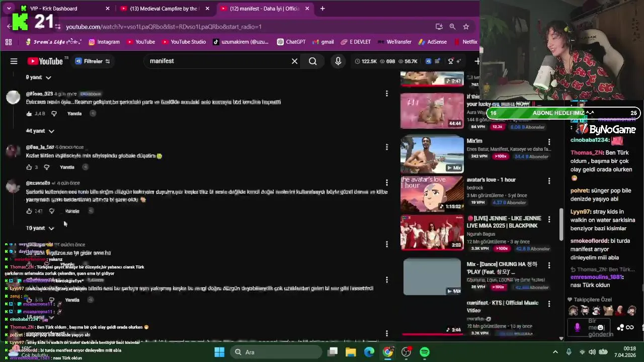Viewport: 644px width, 362px height.
Task: Open the uzumakirem TikTok bookmark
Action: [x=240, y=42]
